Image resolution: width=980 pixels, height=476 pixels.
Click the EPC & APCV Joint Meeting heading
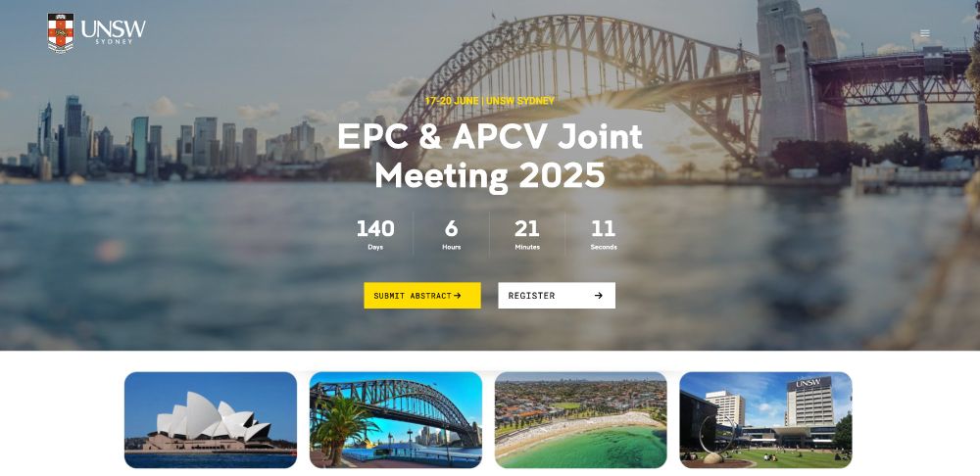click(490, 156)
